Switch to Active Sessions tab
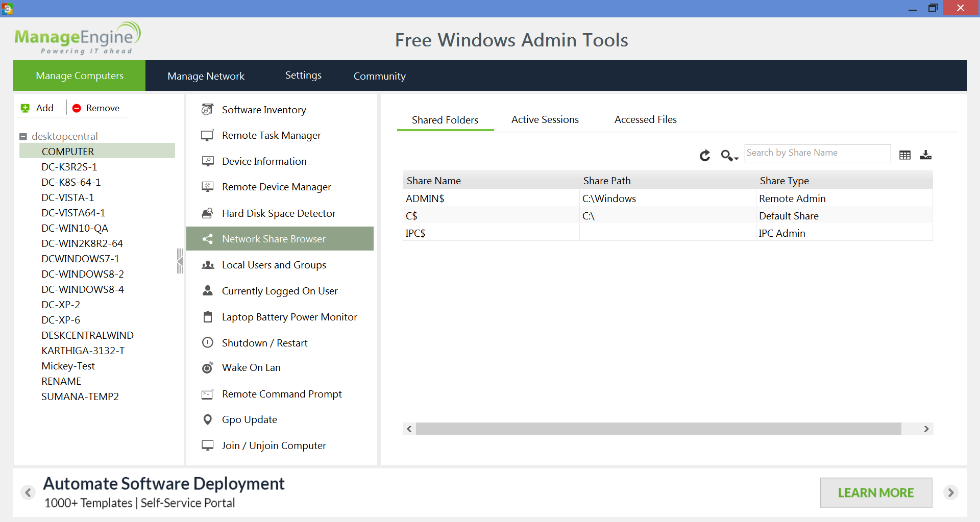The width and height of the screenshot is (980, 522). click(545, 119)
